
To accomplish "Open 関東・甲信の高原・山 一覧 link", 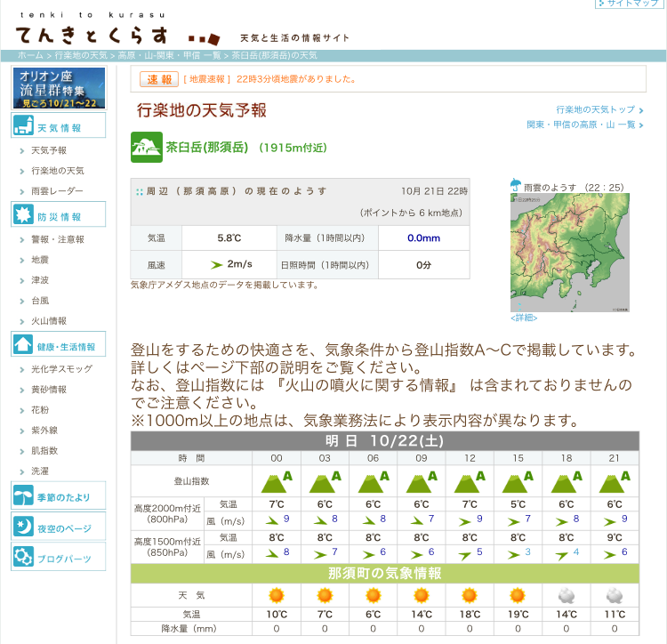I will pos(581,125).
